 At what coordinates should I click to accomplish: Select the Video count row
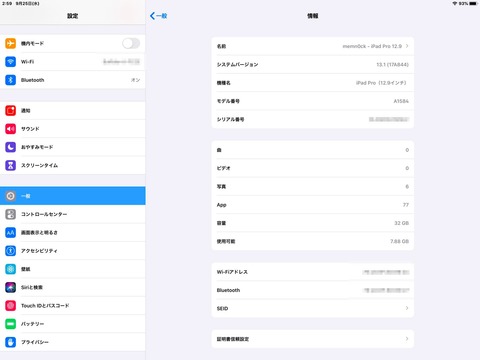(313, 168)
